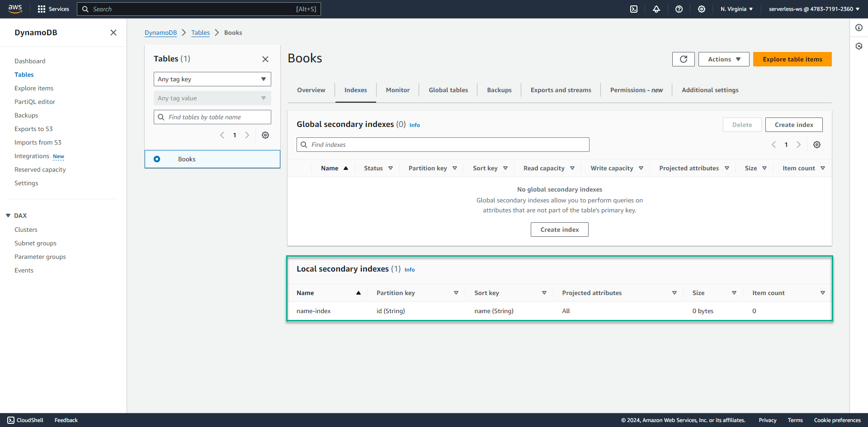Go to next page of global indexes
Screen dimensions: 868x427
798,145
